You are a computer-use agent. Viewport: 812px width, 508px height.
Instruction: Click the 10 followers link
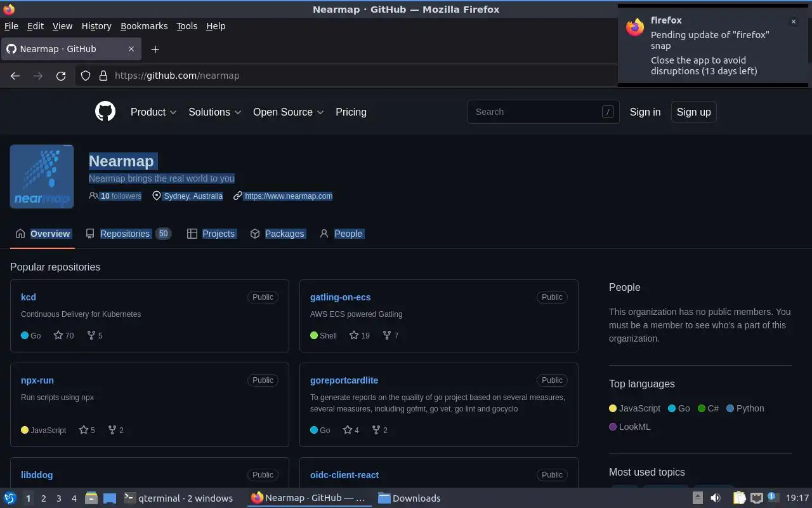click(x=121, y=196)
